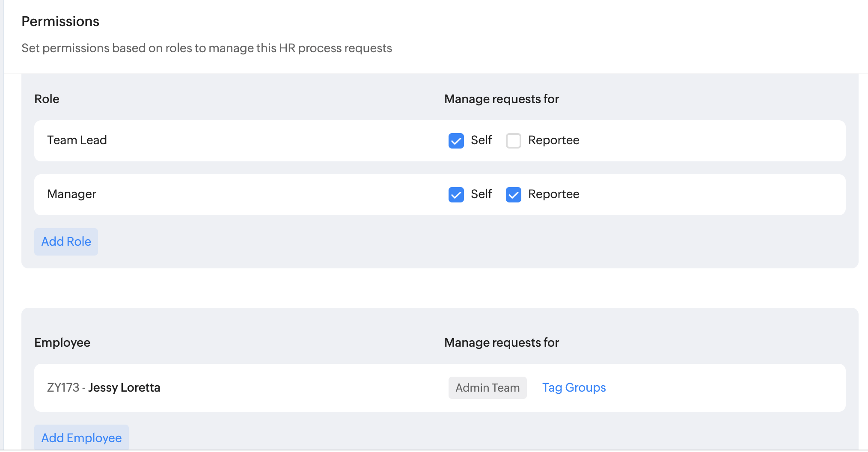Select the Manager role name

(x=71, y=194)
